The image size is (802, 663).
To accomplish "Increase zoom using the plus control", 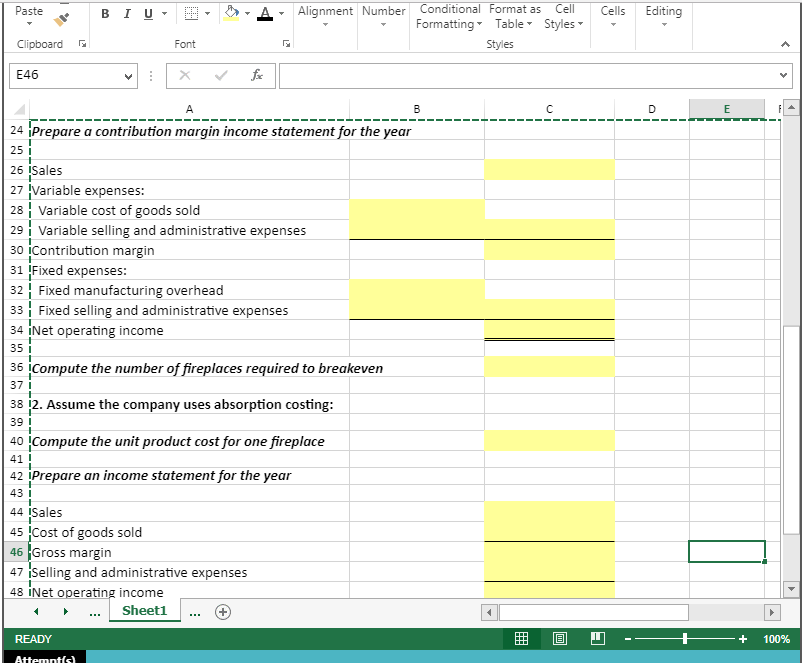I will click(x=742, y=638).
